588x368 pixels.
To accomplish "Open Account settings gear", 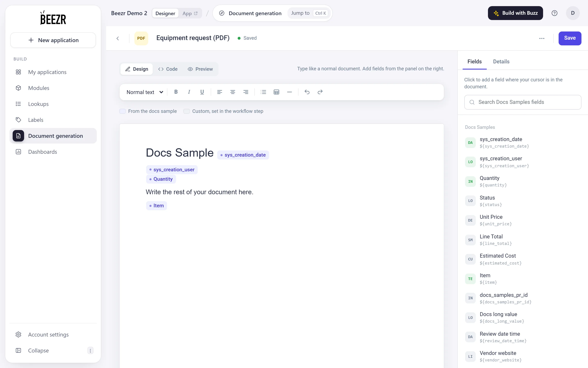I will pos(53,335).
